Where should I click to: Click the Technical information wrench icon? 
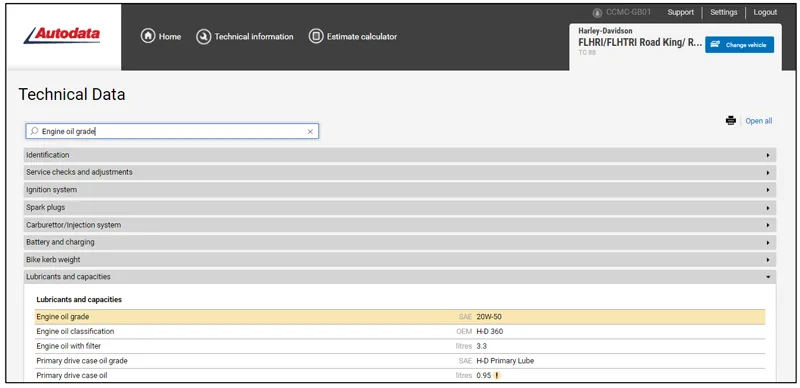click(x=204, y=37)
